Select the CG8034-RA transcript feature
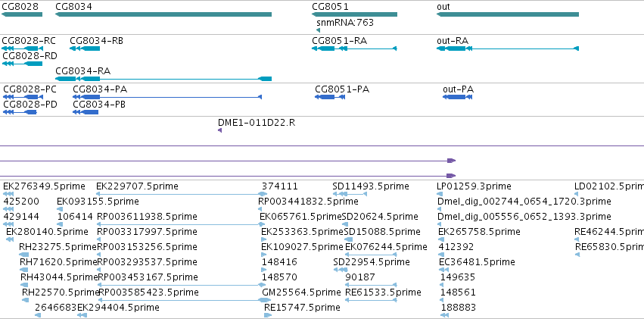644x319 pixels. (x=163, y=79)
